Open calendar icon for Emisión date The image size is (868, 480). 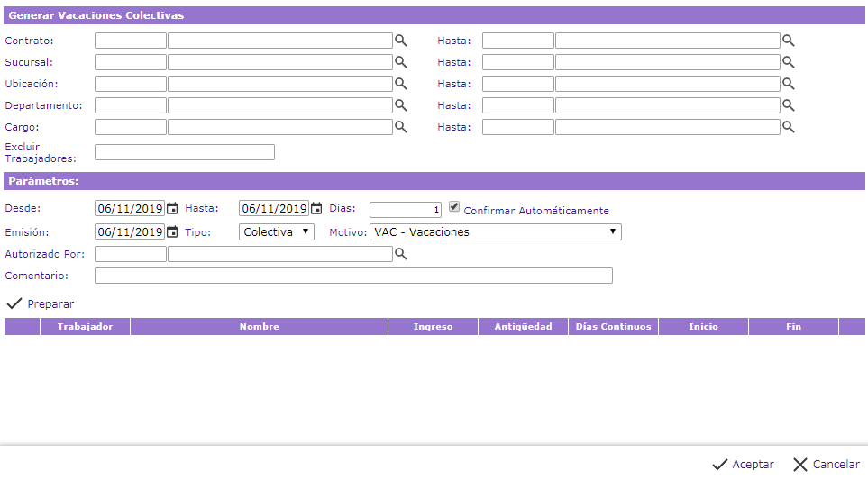click(x=172, y=231)
